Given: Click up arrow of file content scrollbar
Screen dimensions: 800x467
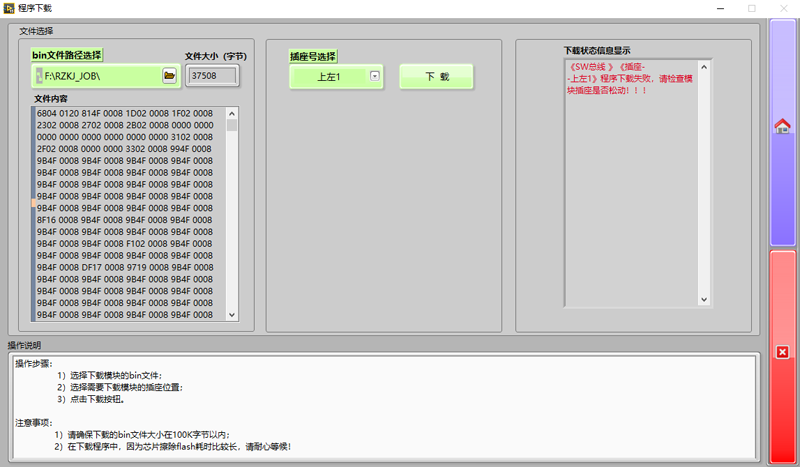Looking at the screenshot, I should click(x=232, y=113).
